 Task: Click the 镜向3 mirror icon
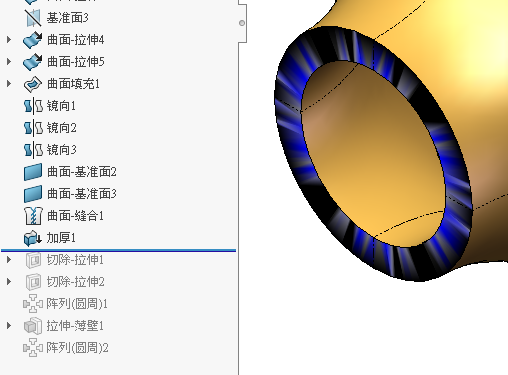tap(33, 150)
